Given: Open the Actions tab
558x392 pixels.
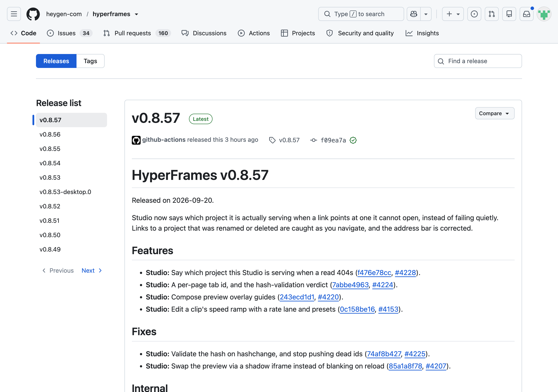Looking at the screenshot, I should [x=254, y=33].
